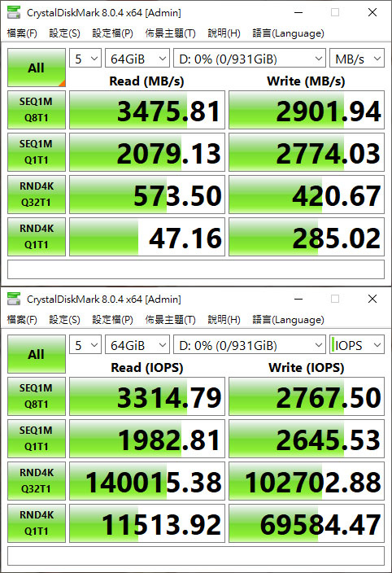Image resolution: width=392 pixels, height=573 pixels.
Task: Expand the D: drive dropdown in the top window
Action: point(250,59)
